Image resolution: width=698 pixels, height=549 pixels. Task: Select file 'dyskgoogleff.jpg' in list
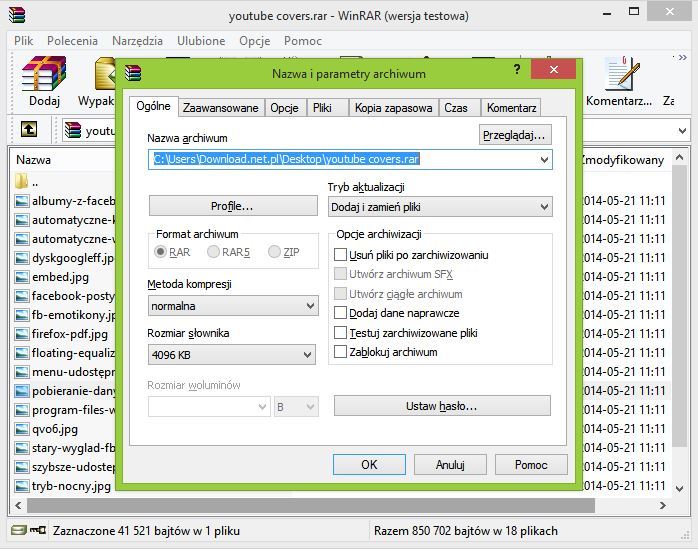pyautogui.click(x=65, y=258)
